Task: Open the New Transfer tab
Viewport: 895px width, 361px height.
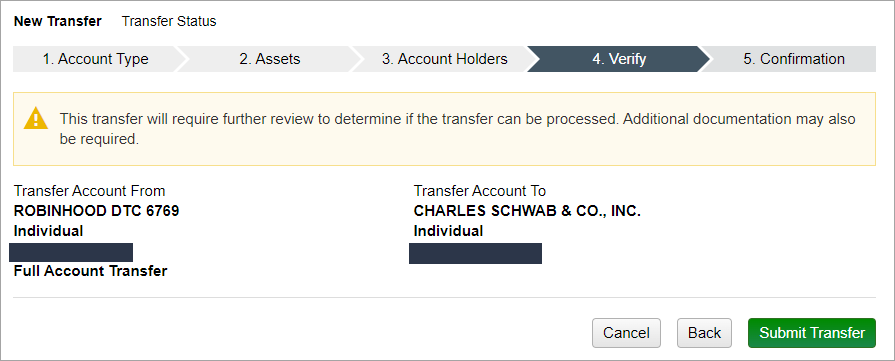Action: click(58, 22)
